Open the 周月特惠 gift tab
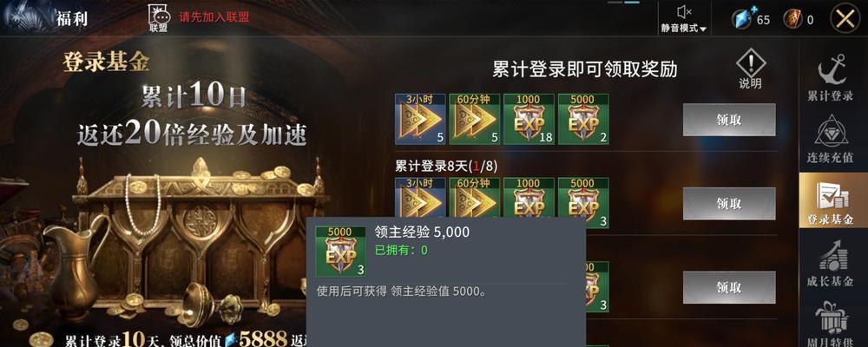Screen dimensions: 868x347 [830, 324]
